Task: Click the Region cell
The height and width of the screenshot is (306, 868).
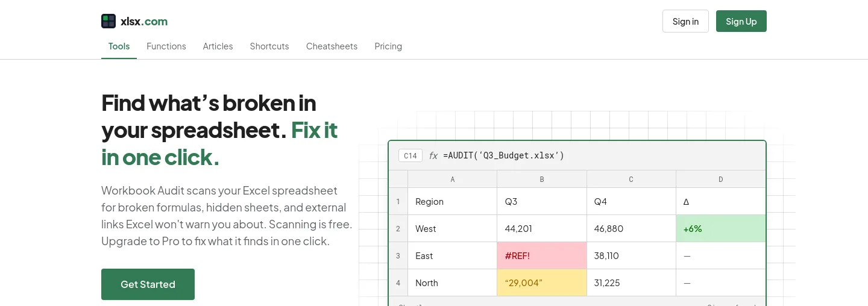Action: [453, 201]
